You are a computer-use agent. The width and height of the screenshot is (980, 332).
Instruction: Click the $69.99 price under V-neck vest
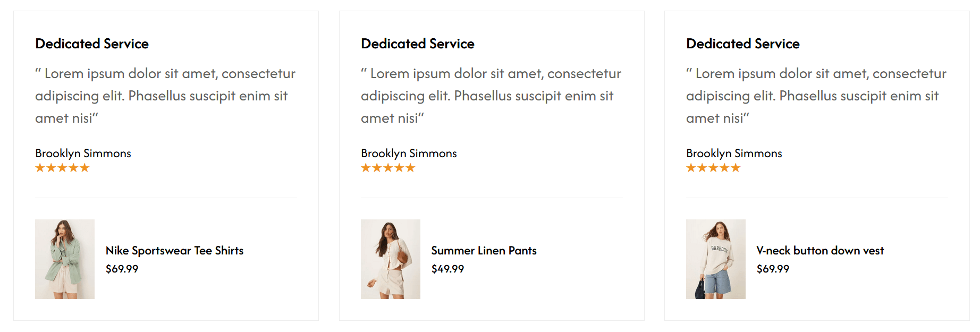(773, 269)
